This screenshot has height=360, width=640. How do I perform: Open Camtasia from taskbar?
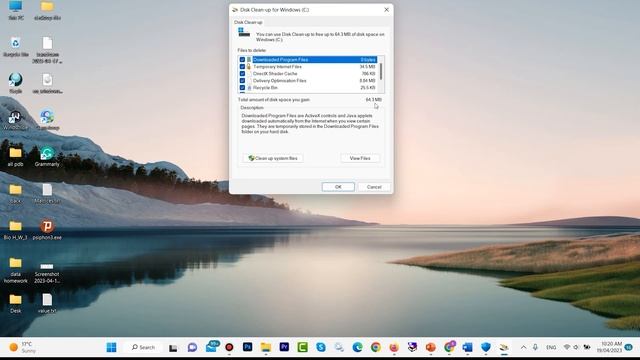(x=302, y=347)
